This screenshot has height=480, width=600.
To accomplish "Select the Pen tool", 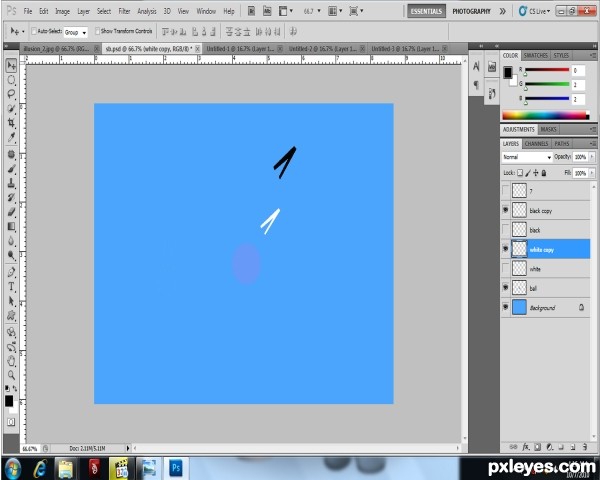I will coord(11,272).
